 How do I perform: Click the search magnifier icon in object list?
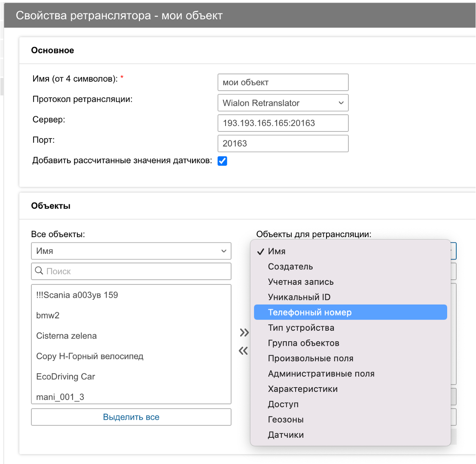tap(39, 271)
